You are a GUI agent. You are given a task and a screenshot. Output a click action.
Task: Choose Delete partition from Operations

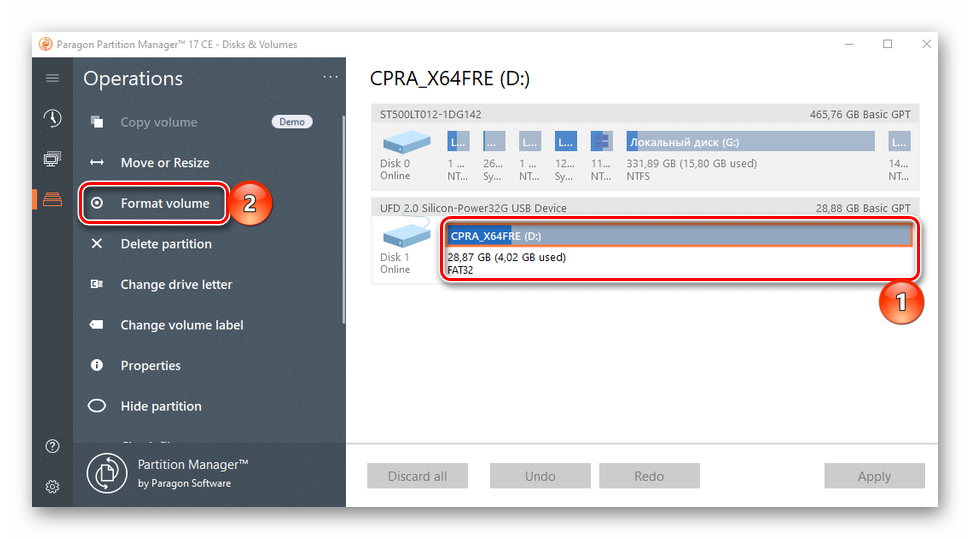pyautogui.click(x=166, y=244)
